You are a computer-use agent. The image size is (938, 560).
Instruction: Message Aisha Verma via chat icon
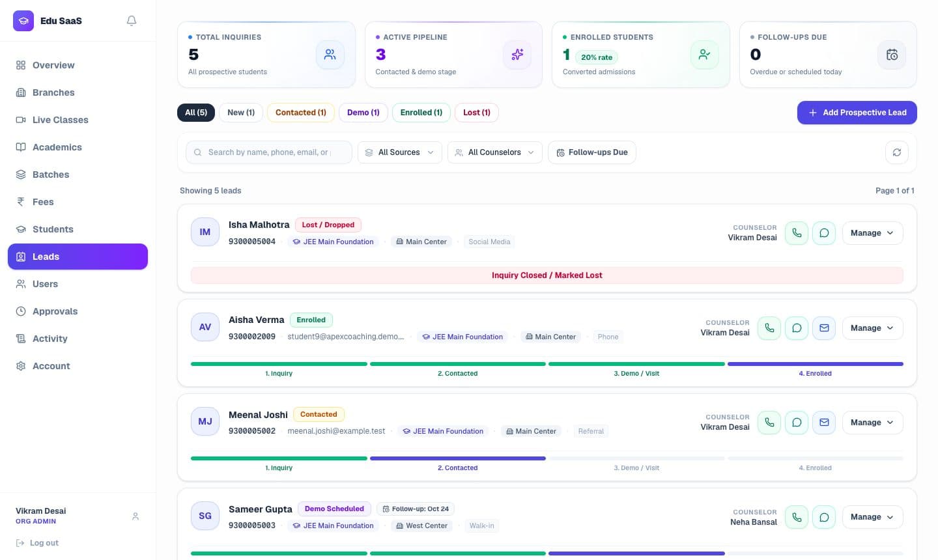[797, 328]
